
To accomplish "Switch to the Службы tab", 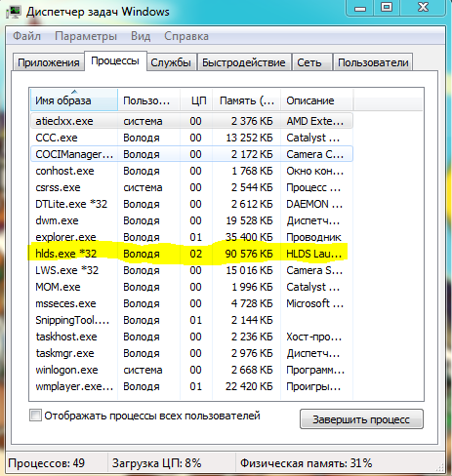I will 171,62.
